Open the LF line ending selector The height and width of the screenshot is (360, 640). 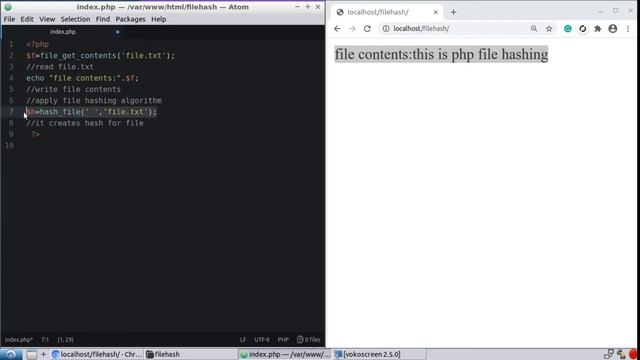pos(243,340)
